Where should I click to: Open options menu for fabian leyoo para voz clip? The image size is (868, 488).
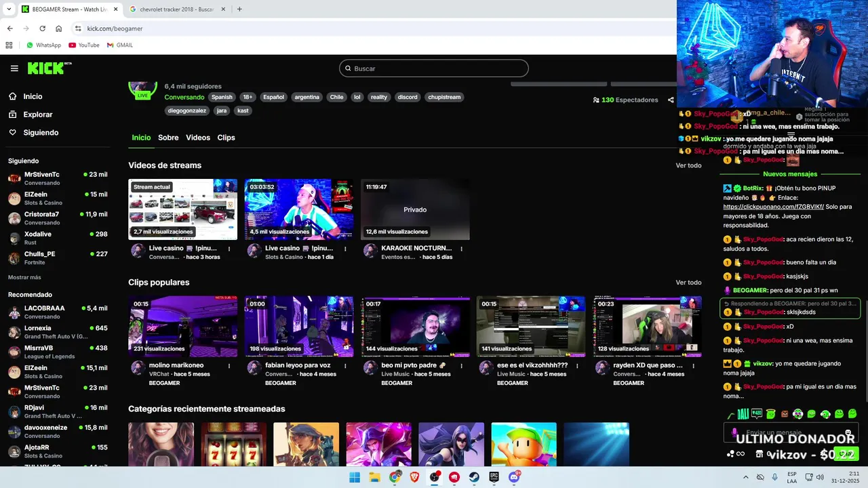[x=346, y=366]
